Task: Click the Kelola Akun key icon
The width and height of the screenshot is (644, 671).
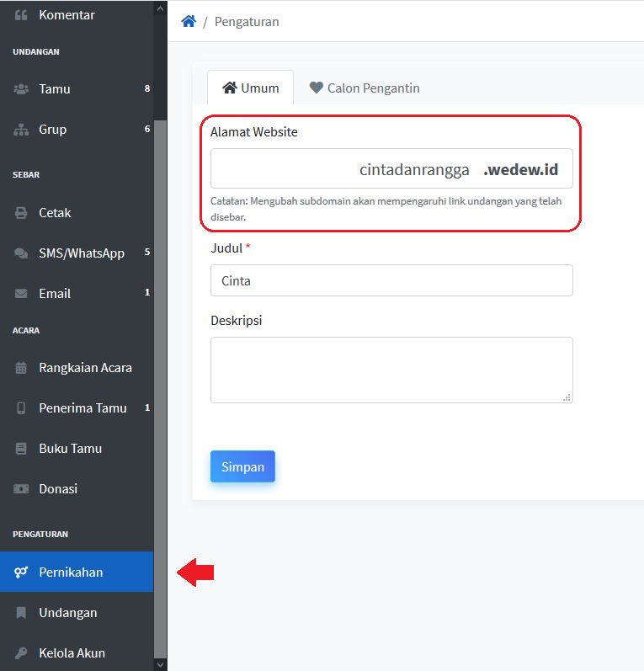Action: coord(21,653)
